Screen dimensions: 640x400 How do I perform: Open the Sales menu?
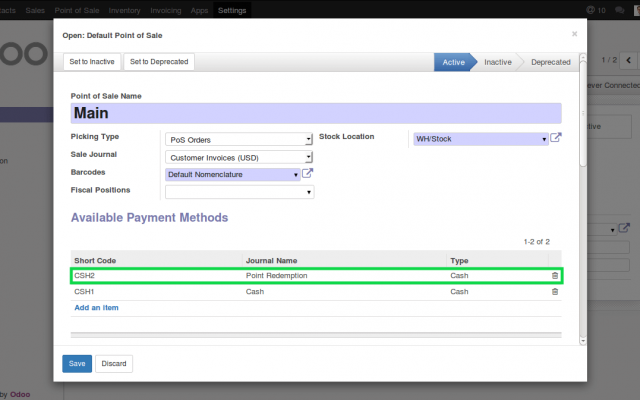pos(35,10)
